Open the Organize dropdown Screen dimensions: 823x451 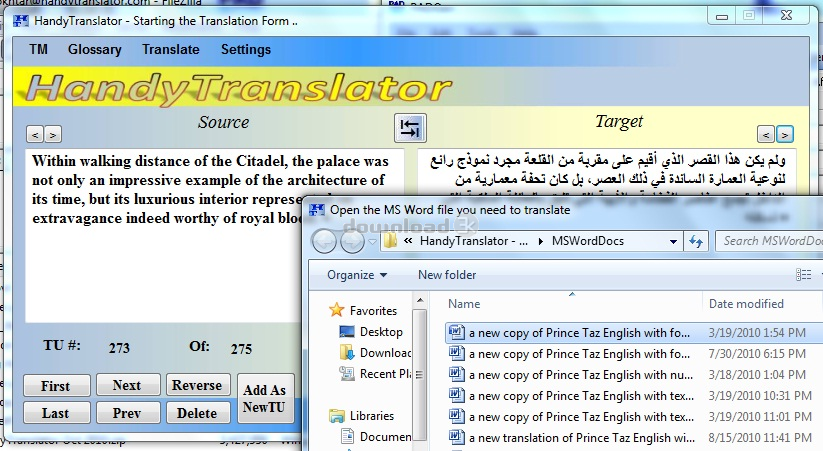tap(357, 275)
